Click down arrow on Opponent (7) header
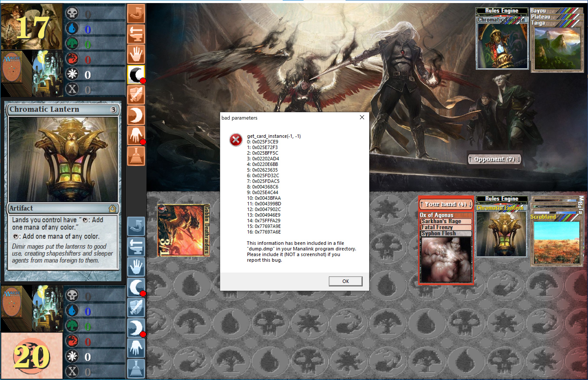 point(519,159)
